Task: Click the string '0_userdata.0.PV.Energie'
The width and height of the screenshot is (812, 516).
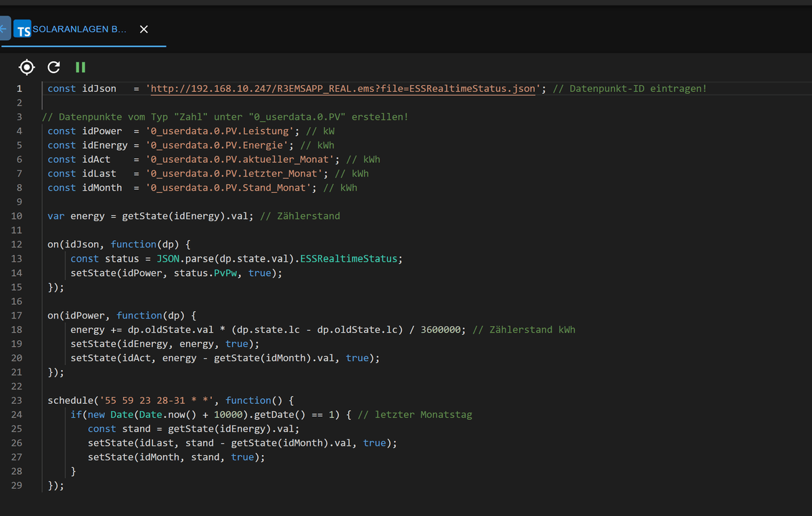Action: (217, 145)
